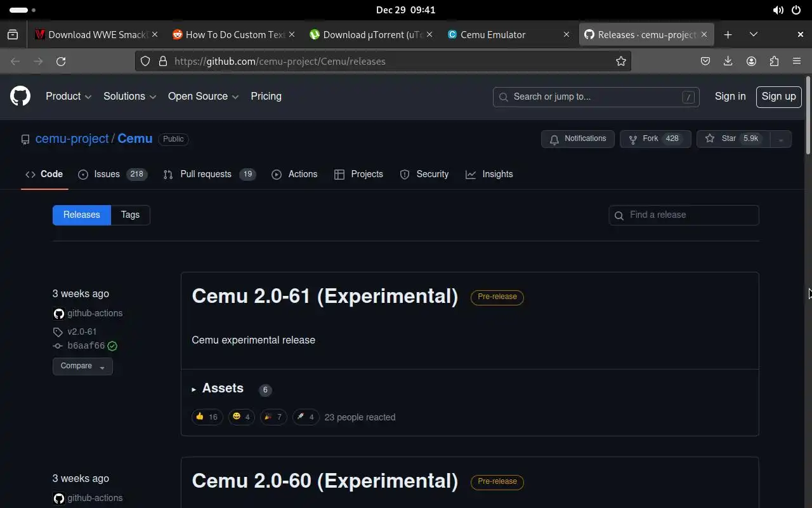Select the Code tab
The width and height of the screenshot is (812, 508).
point(44,174)
